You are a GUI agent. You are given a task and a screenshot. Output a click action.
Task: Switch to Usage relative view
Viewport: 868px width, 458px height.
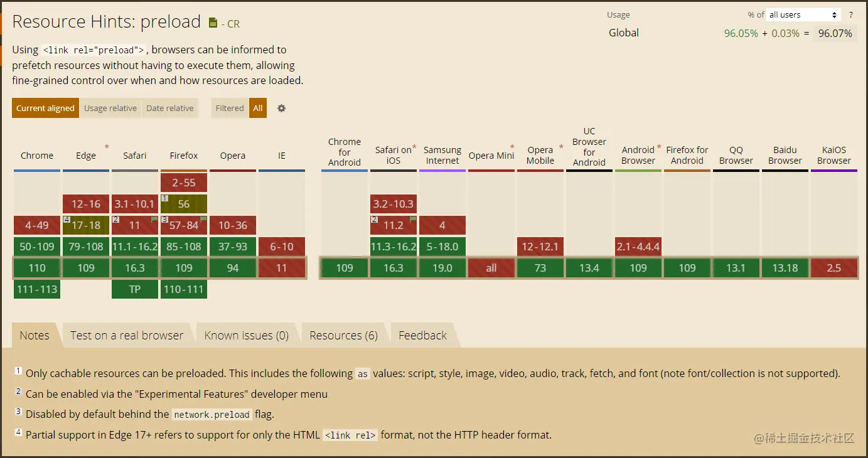click(110, 108)
